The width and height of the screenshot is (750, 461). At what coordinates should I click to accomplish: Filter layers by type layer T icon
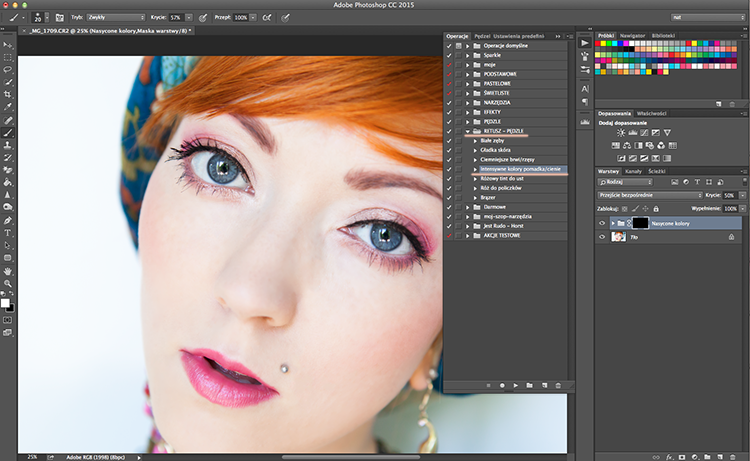pyautogui.click(x=697, y=182)
